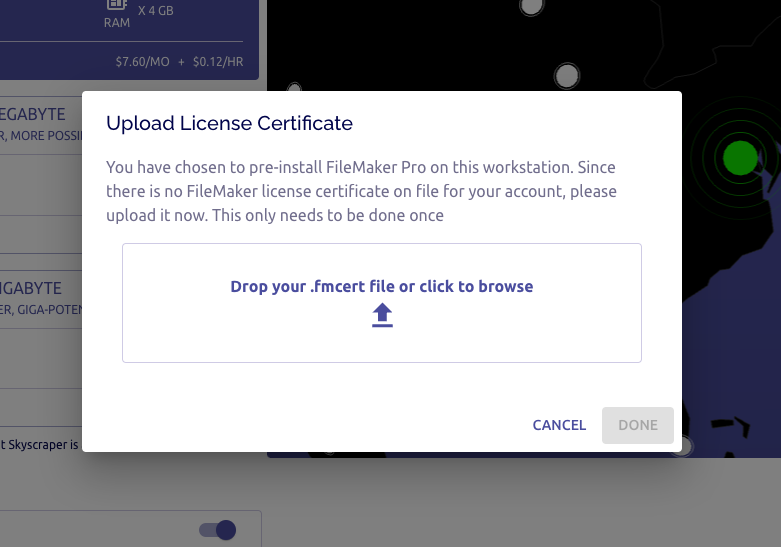The height and width of the screenshot is (547, 781).
Task: Click the upload arrow icon
Action: (x=382, y=315)
